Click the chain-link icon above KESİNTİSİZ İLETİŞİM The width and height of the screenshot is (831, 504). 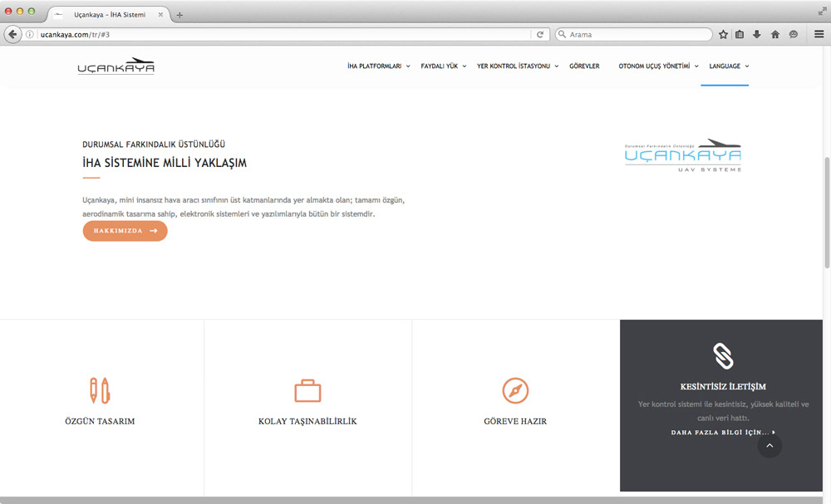[722, 355]
